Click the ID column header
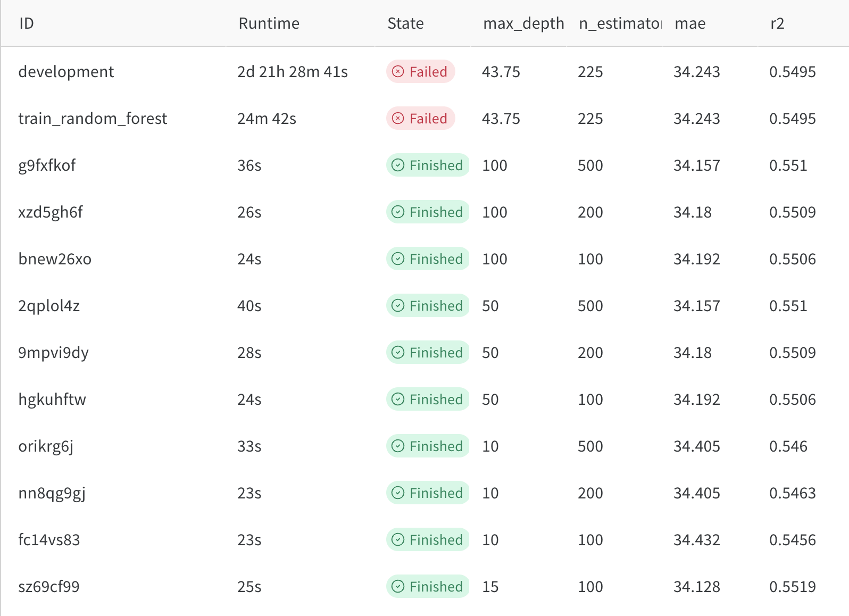849x616 pixels. (27, 23)
